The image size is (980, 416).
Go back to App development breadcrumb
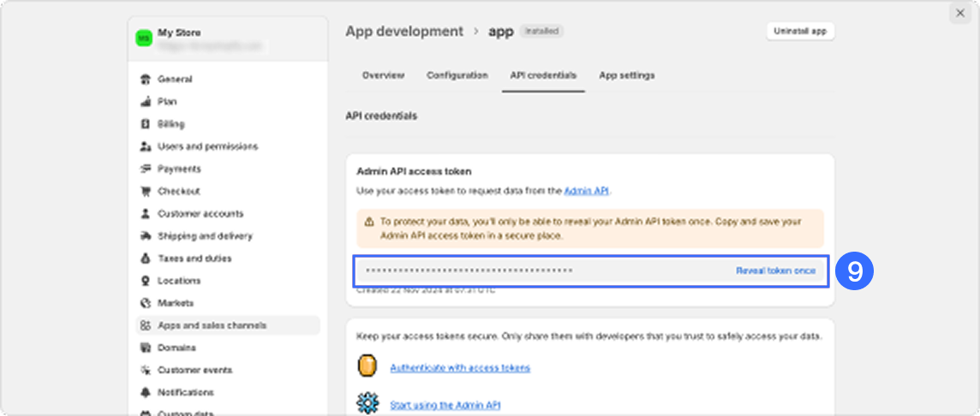click(404, 32)
